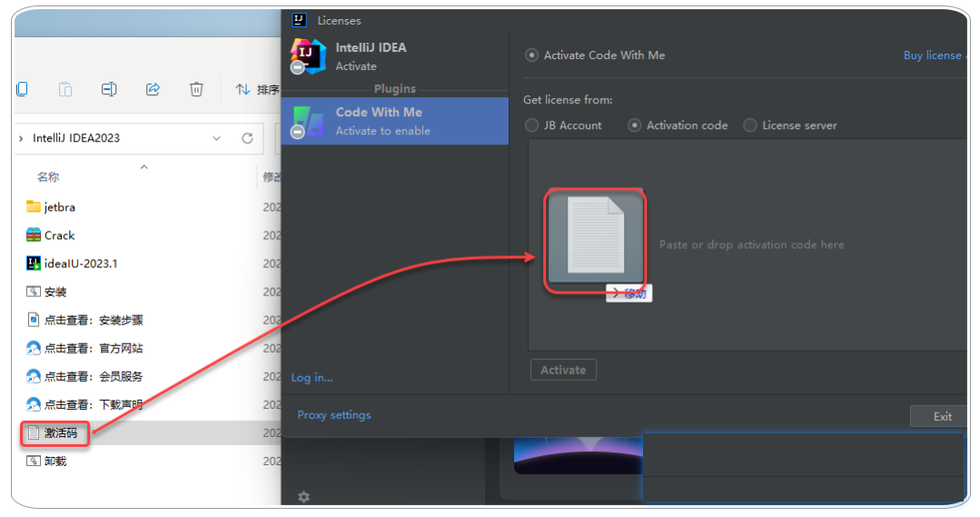Viewport: 980px width, 517px height.
Task: Open the 排序 sort menu in Explorer
Action: point(257,89)
